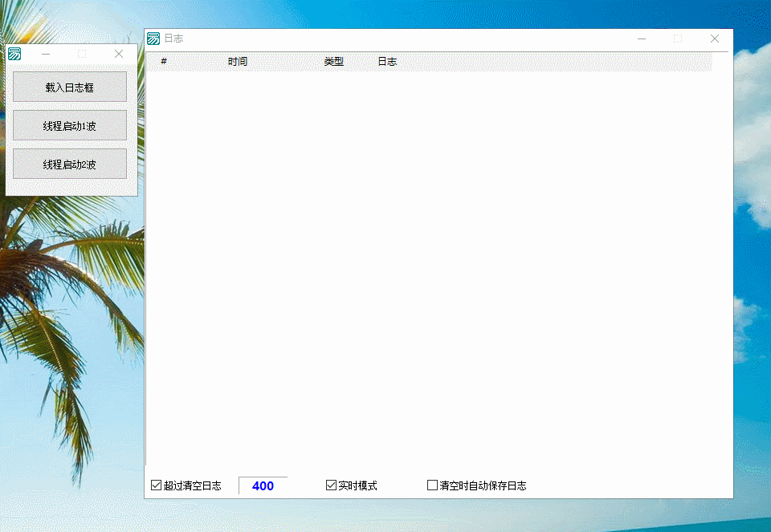Start the second thread wave with 线程启动2波
Screen dimensions: 771x532
coord(70,164)
